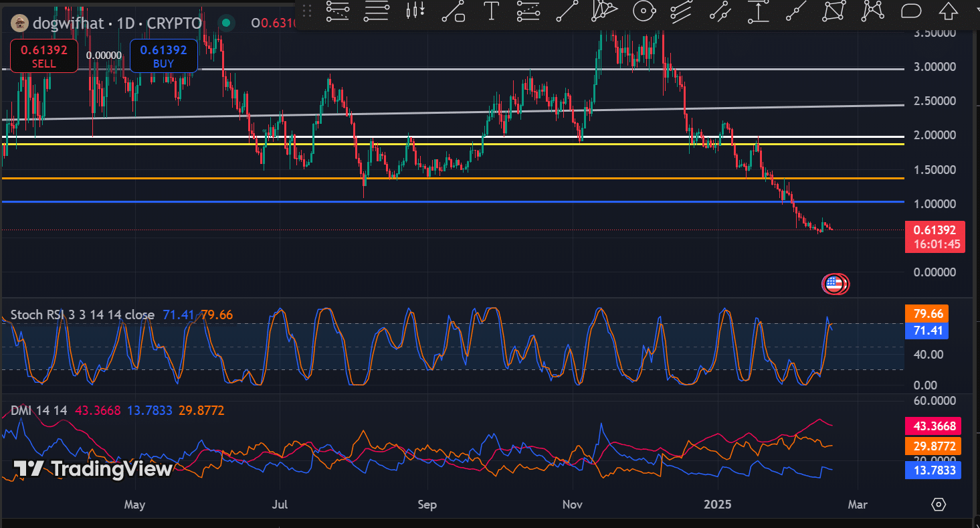Image resolution: width=980 pixels, height=528 pixels.
Task: Select the rounded rectangle shape tool
Action: click(911, 11)
